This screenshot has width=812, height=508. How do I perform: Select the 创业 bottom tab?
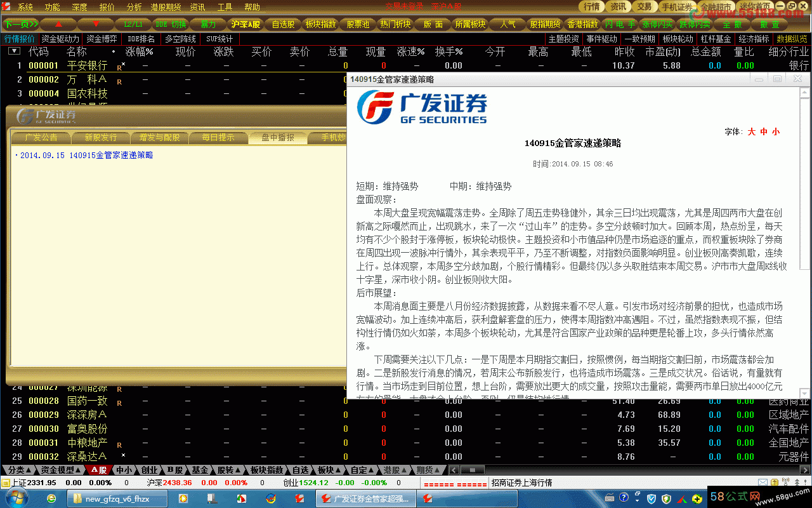click(x=149, y=470)
